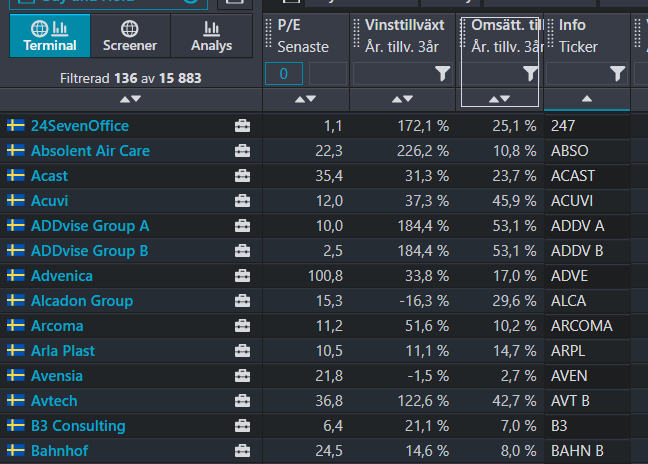Click the P/E minimum field showing 0
The image size is (648, 464).
(284, 74)
